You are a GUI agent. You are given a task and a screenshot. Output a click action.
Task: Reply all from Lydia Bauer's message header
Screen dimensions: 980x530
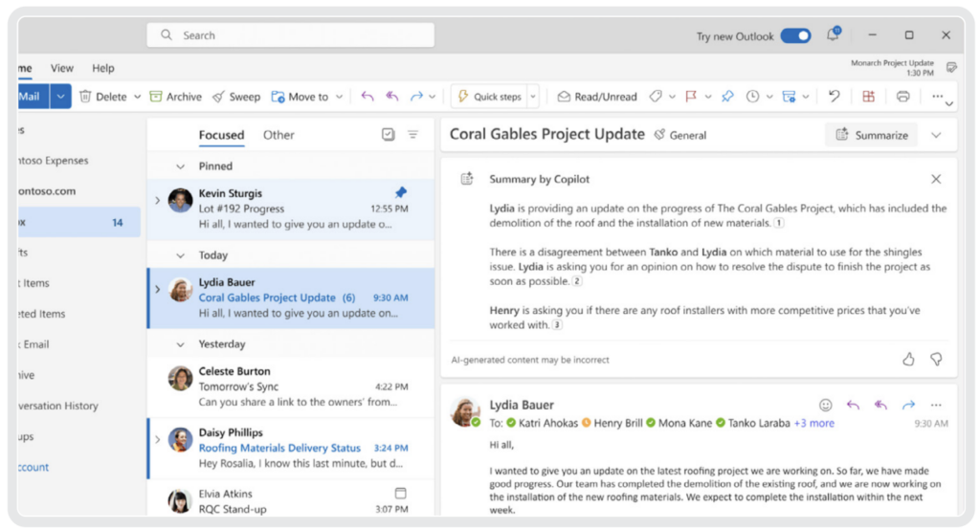click(880, 405)
